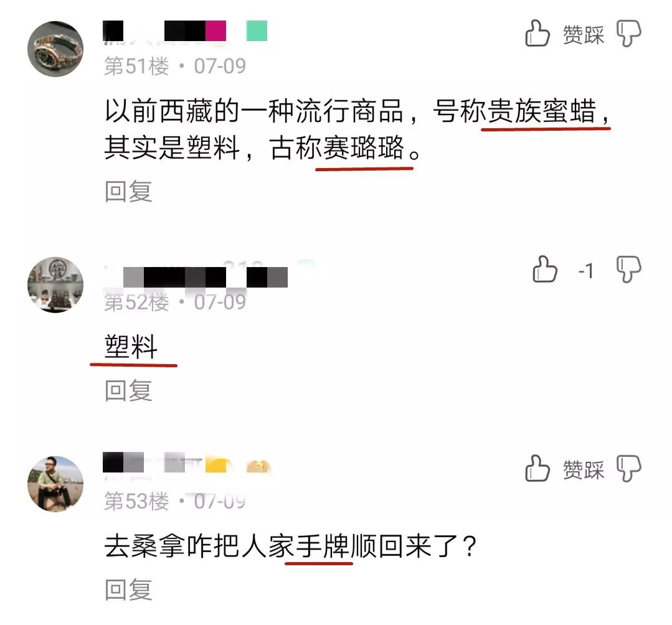Screen dimensions: 672x625
Task: Dislike the 第51楼 comment with thumbs-down
Action: coord(628,34)
